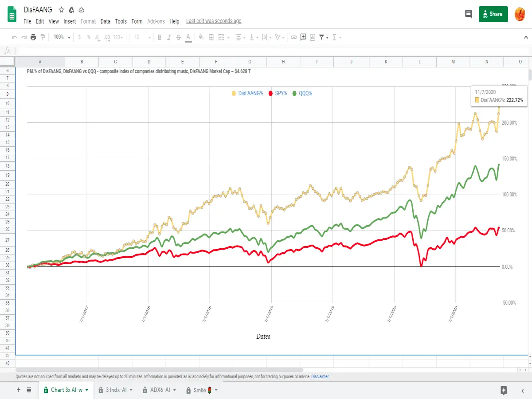Click the Insert chart icon

click(313, 37)
